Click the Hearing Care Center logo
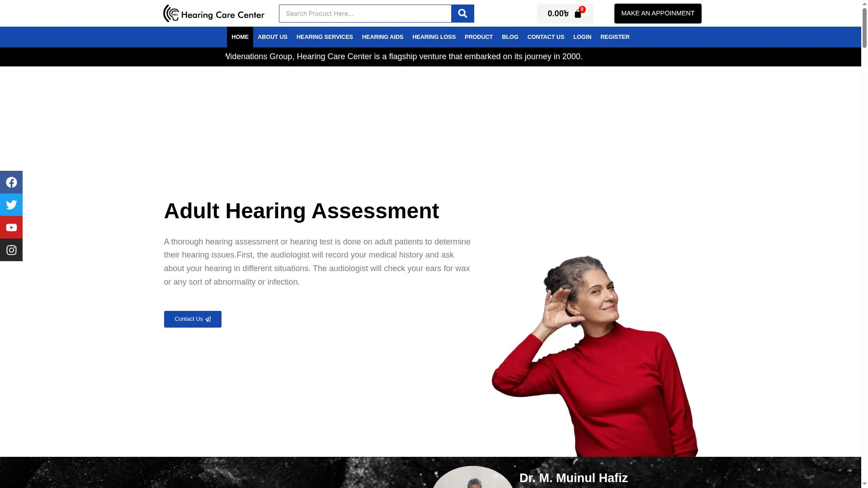This screenshot has width=868, height=488. pos(214,14)
